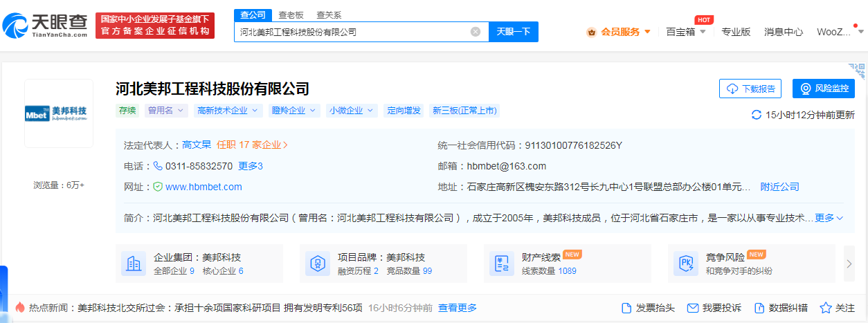Show more phone numbers via 更多3
Screen dimensions: 868x323
pos(251,166)
